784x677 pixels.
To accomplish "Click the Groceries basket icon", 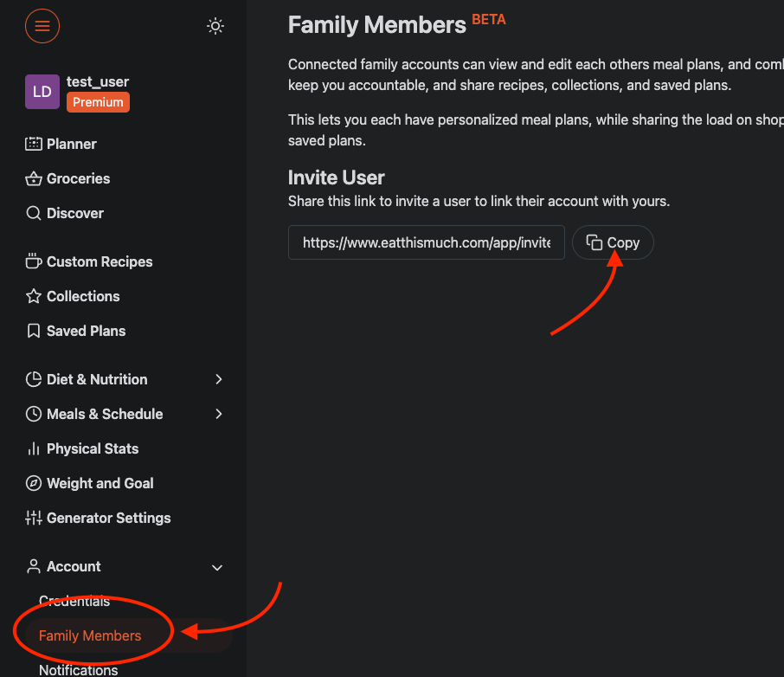I will point(34,178).
